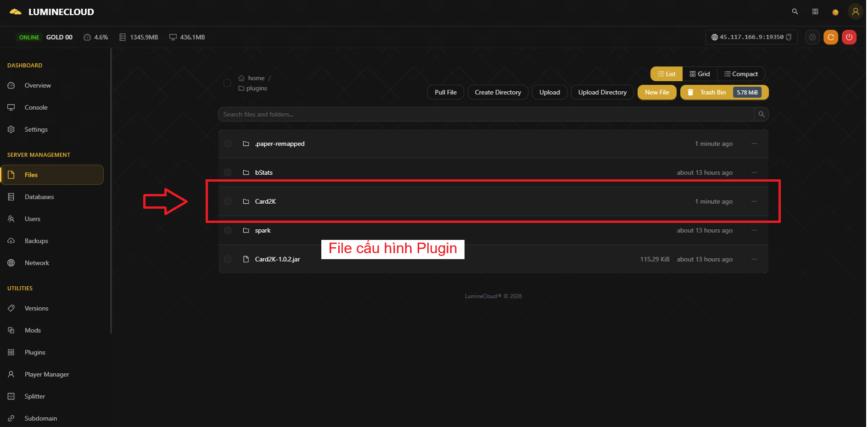Tick the checkbox for Card2K folder
Viewport: 868px width, 427px height.
click(x=228, y=201)
